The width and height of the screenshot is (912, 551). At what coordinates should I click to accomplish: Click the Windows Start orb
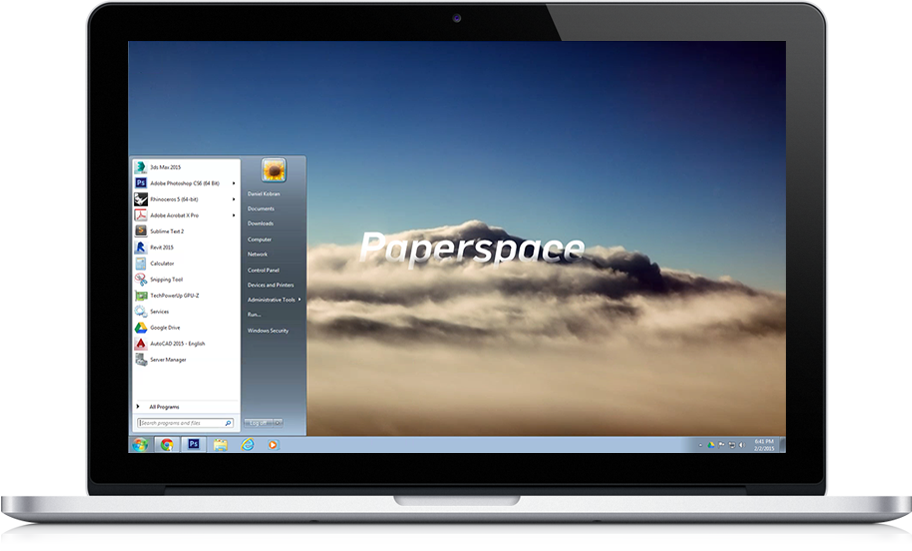(140, 445)
